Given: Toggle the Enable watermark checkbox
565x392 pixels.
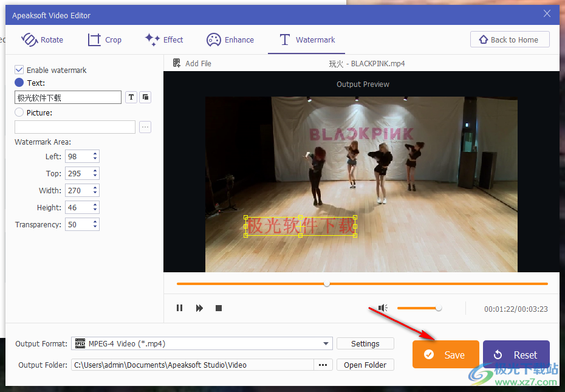Looking at the screenshot, I should coord(19,70).
